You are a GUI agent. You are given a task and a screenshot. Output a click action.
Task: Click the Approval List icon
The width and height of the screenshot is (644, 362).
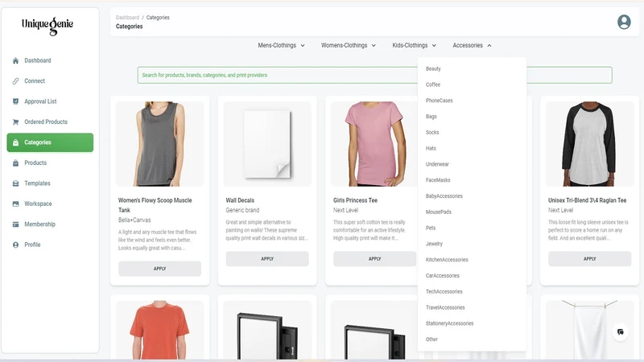pos(15,101)
